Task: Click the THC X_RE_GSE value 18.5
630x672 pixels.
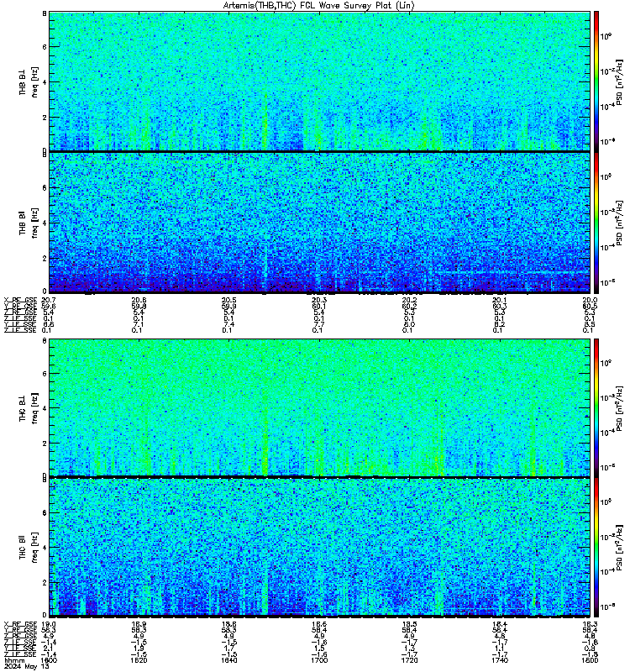Action: click(x=409, y=624)
